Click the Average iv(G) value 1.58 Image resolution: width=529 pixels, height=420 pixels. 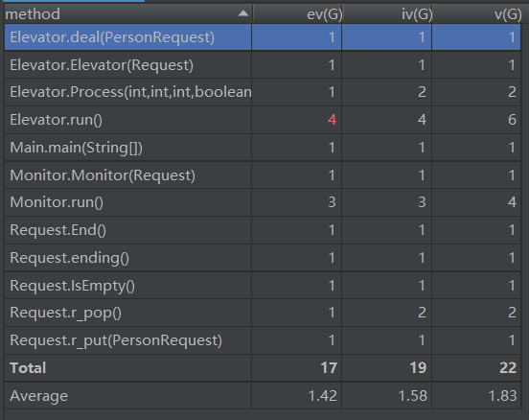(x=413, y=396)
